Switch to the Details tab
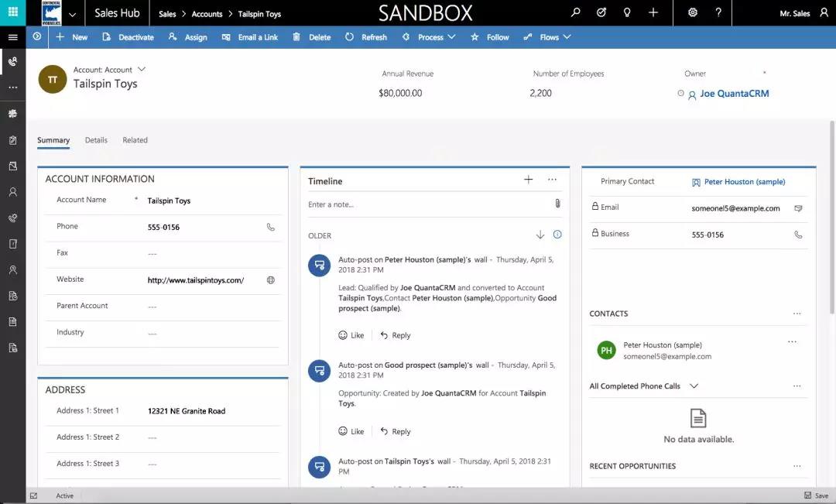 (96, 140)
